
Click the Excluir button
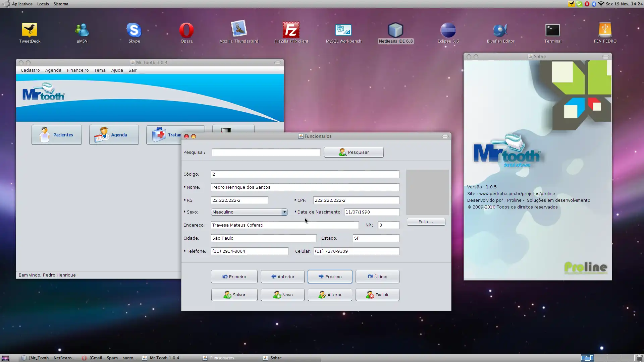(x=377, y=295)
